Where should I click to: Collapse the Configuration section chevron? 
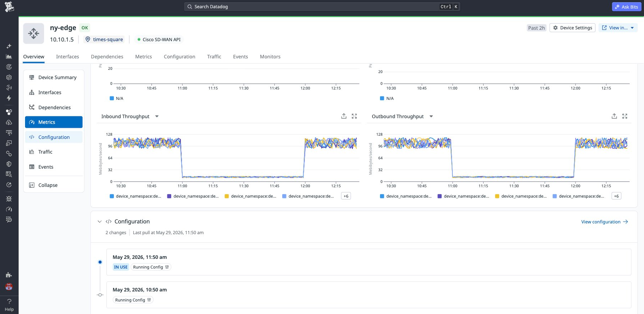click(100, 222)
